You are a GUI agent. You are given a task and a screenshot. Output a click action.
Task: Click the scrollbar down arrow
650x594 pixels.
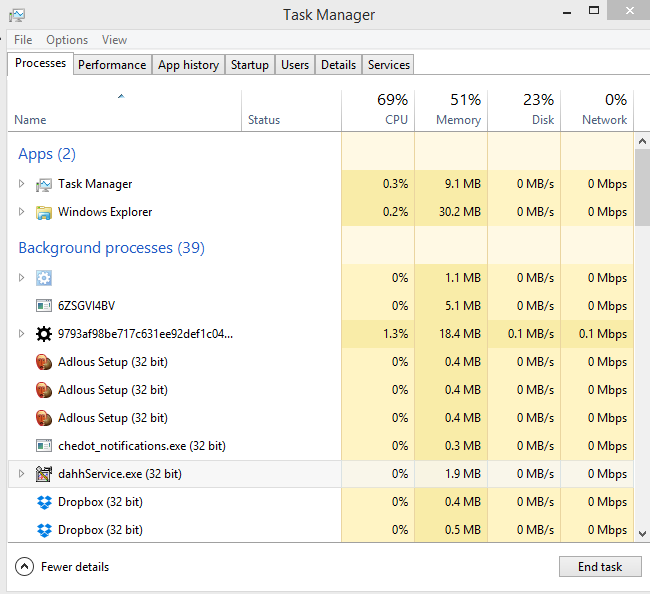(642, 535)
